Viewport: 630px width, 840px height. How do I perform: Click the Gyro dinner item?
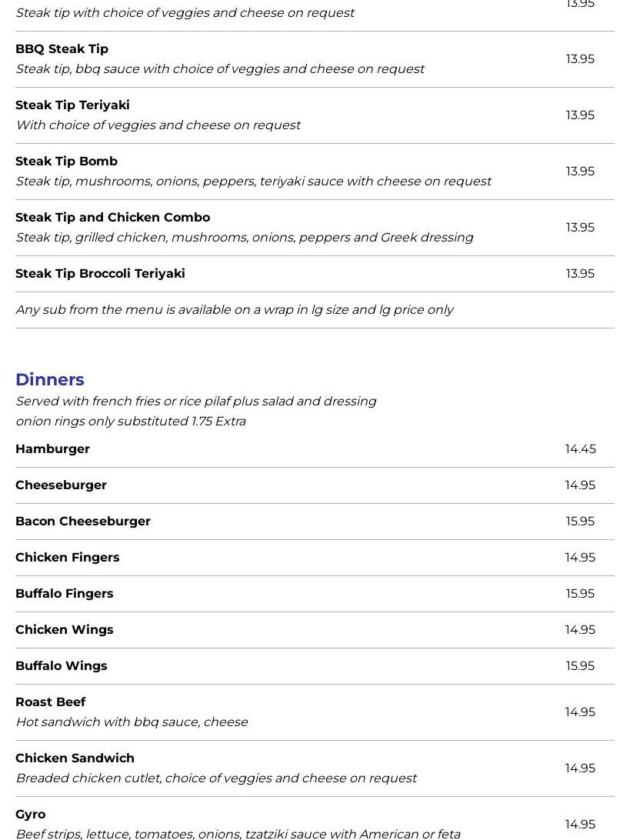(x=31, y=815)
